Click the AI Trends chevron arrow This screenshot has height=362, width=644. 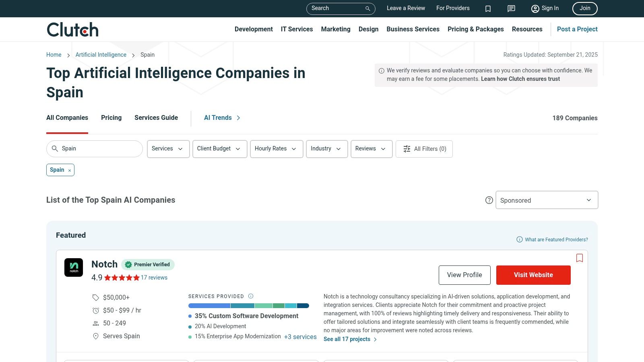click(x=238, y=118)
